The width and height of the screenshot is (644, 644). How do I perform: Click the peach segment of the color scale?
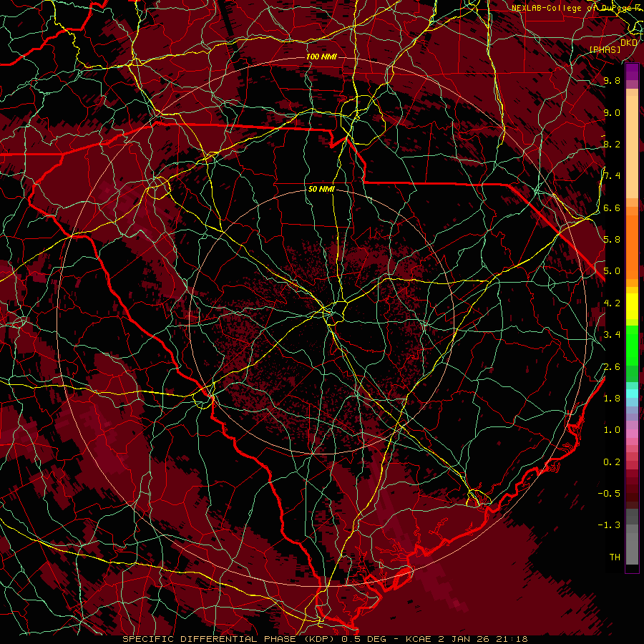632,147
